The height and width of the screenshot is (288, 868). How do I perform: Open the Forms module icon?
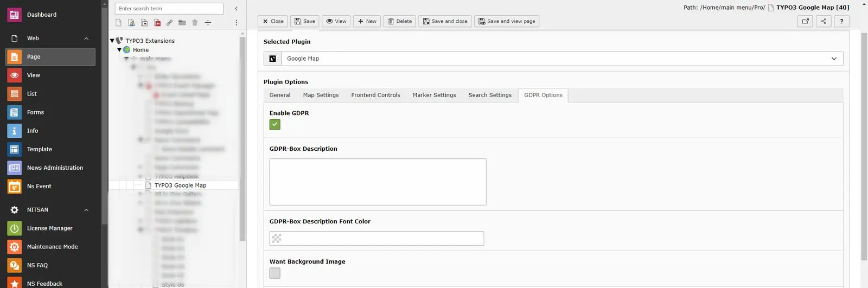click(x=14, y=112)
